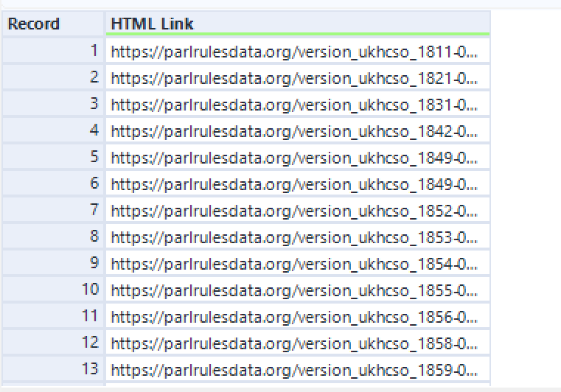
Task: Click the HTML Link column header
Action: 298,24
